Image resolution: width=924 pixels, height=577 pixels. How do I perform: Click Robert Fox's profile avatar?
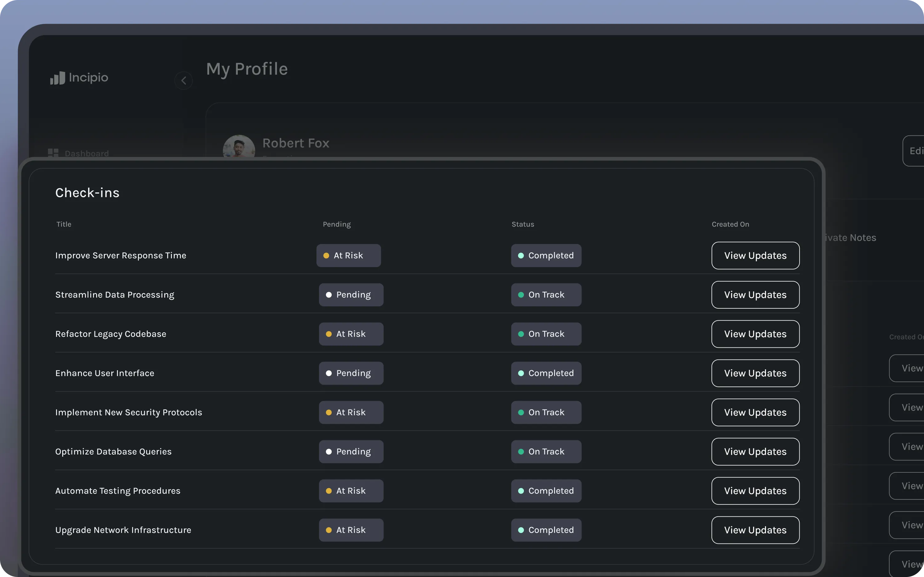pyautogui.click(x=239, y=147)
